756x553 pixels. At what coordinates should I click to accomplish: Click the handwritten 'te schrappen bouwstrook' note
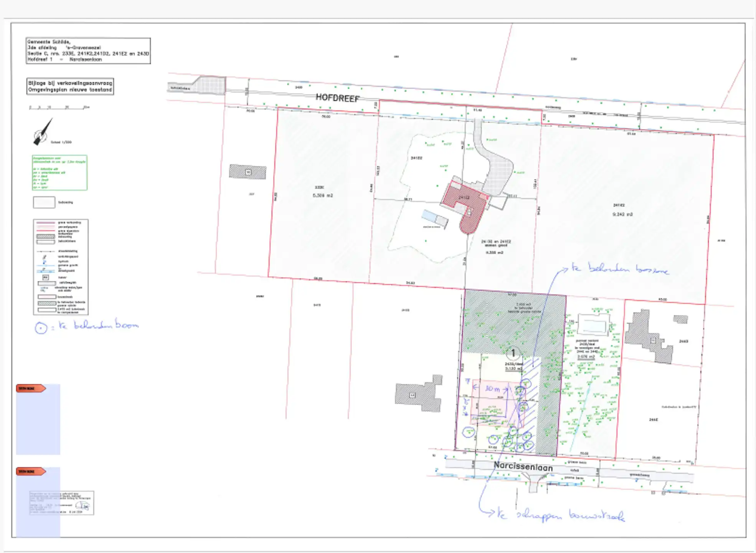pyautogui.click(x=560, y=515)
